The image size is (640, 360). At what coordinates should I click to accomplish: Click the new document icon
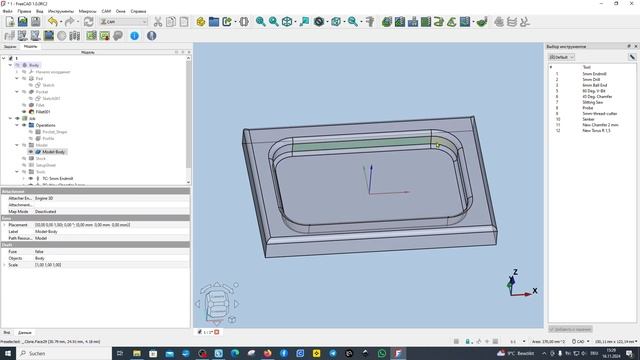(10, 22)
